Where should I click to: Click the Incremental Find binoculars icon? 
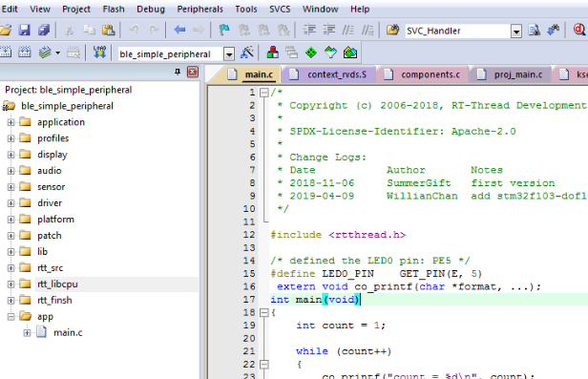point(553,30)
